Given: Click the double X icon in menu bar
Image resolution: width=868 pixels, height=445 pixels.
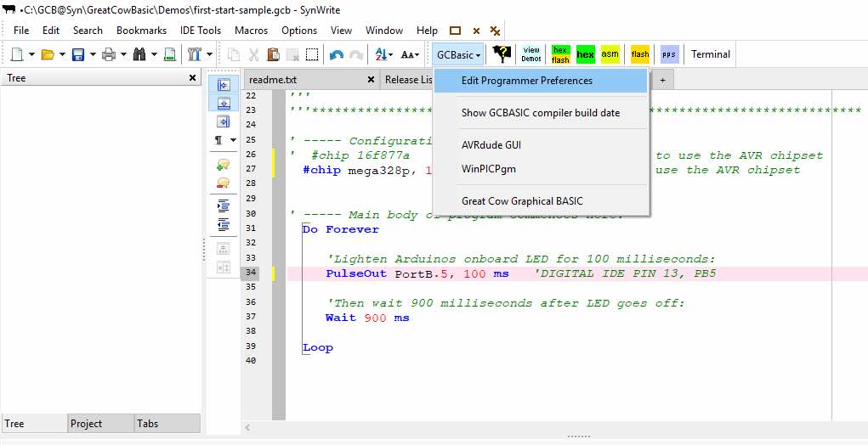Looking at the screenshot, I should pyautogui.click(x=496, y=31).
